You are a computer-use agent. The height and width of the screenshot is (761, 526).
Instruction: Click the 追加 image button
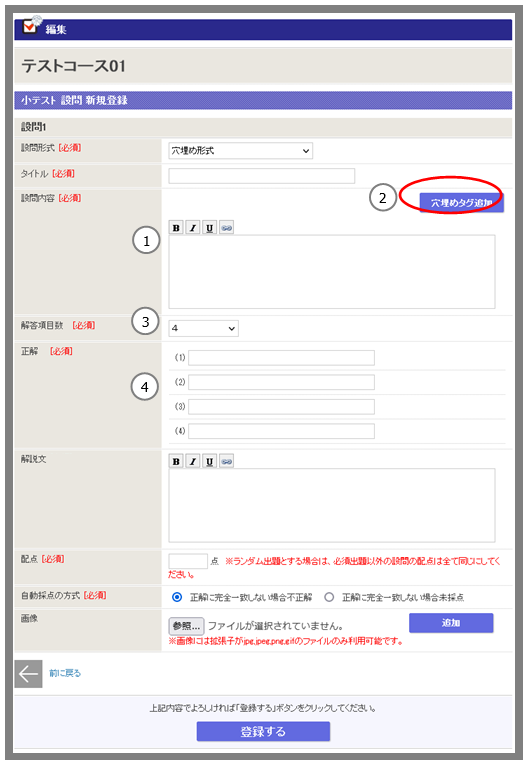point(451,623)
